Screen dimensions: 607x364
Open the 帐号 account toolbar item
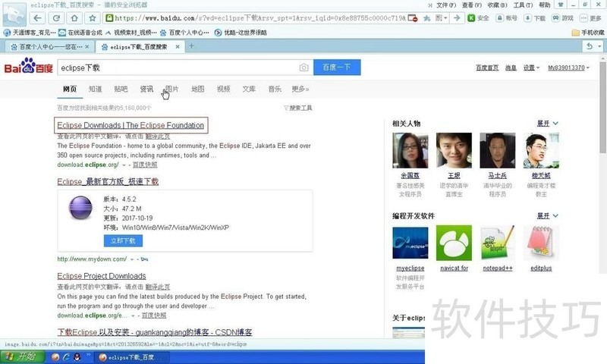pos(507,17)
